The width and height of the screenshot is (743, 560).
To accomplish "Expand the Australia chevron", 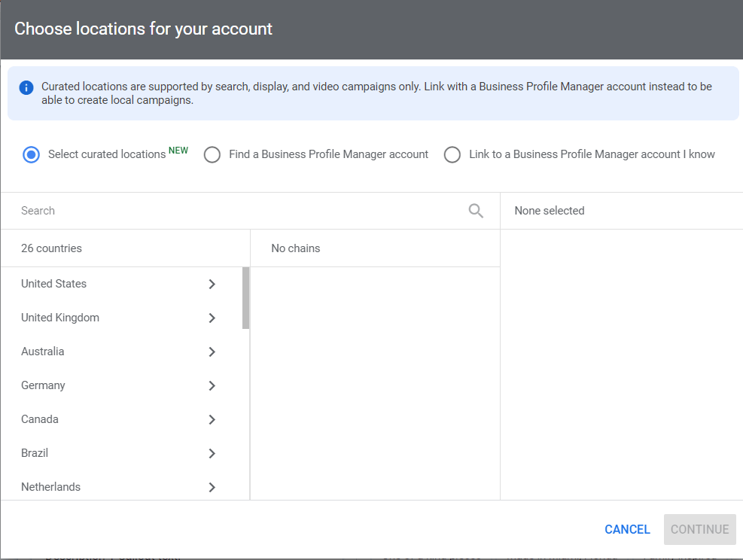I will pyautogui.click(x=212, y=352).
